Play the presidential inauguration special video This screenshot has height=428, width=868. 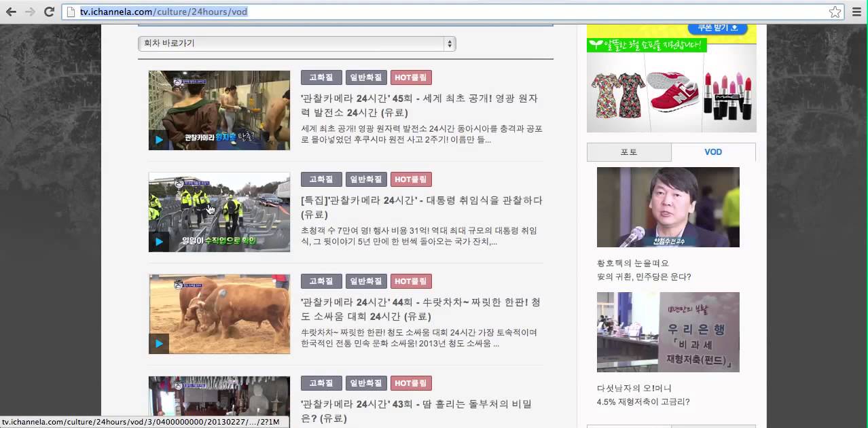(159, 242)
